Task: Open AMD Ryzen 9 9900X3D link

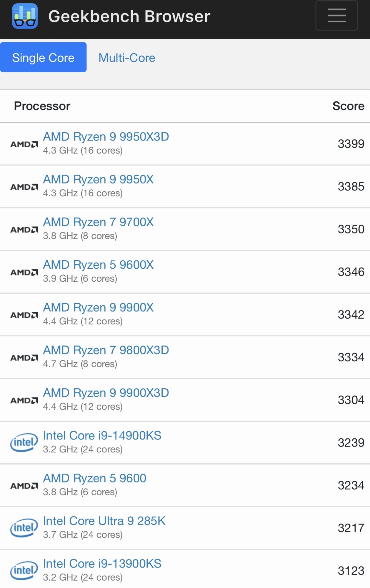Action: pyautogui.click(x=106, y=393)
